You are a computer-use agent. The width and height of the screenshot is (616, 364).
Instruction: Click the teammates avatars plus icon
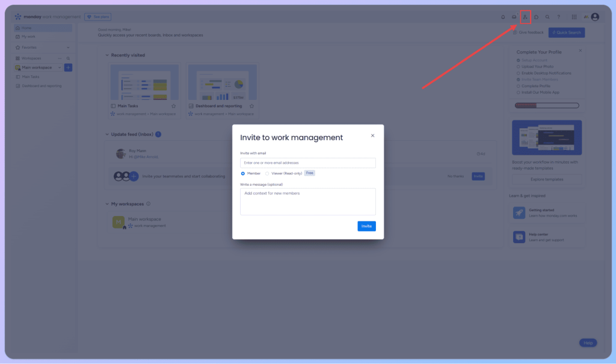coord(134,176)
